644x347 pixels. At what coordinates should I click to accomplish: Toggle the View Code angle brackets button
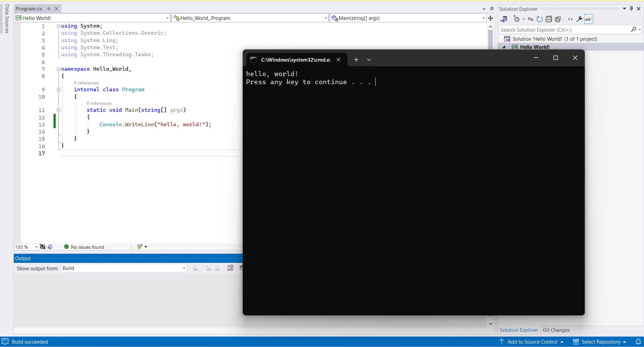(570, 19)
